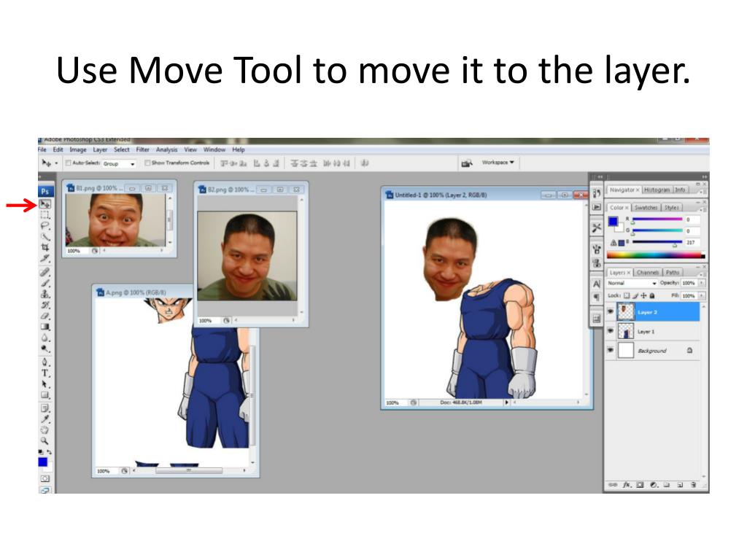The width and height of the screenshot is (747, 560).
Task: Click the color spectrum ramp bar
Action: (x=656, y=255)
